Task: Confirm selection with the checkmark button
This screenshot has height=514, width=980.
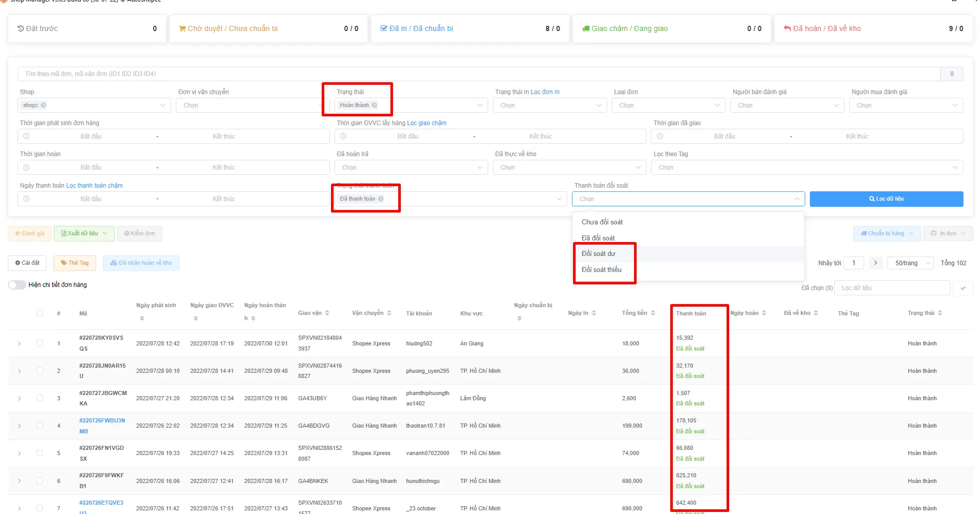Action: 963,288
